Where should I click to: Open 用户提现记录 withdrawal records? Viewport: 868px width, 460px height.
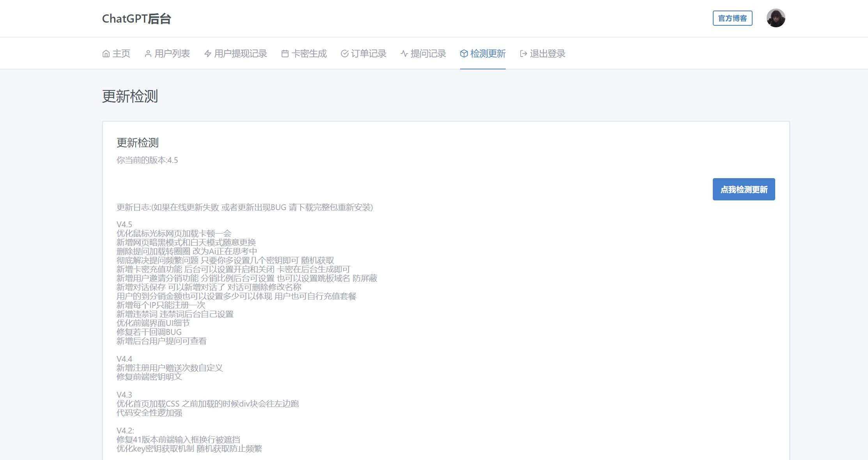(240, 53)
